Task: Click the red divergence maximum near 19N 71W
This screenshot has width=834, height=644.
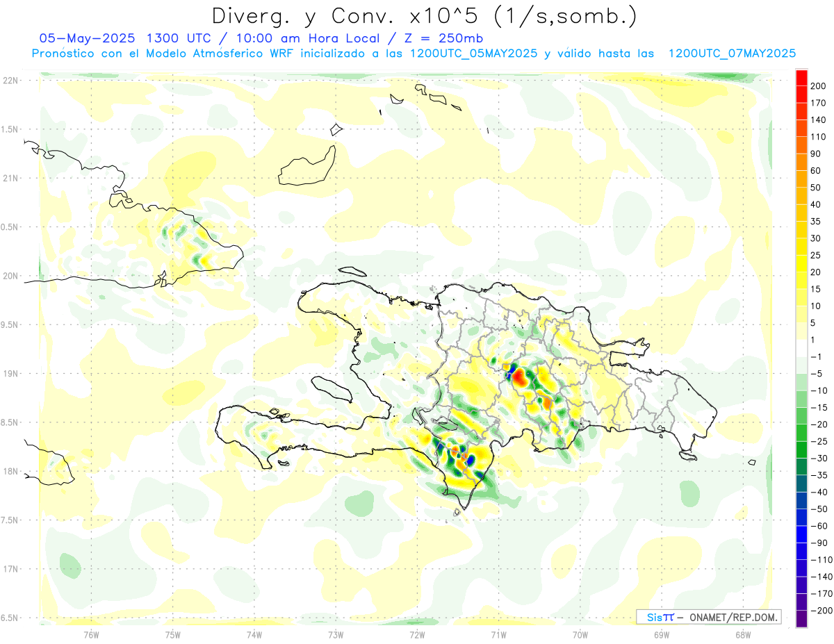Action: (x=519, y=378)
